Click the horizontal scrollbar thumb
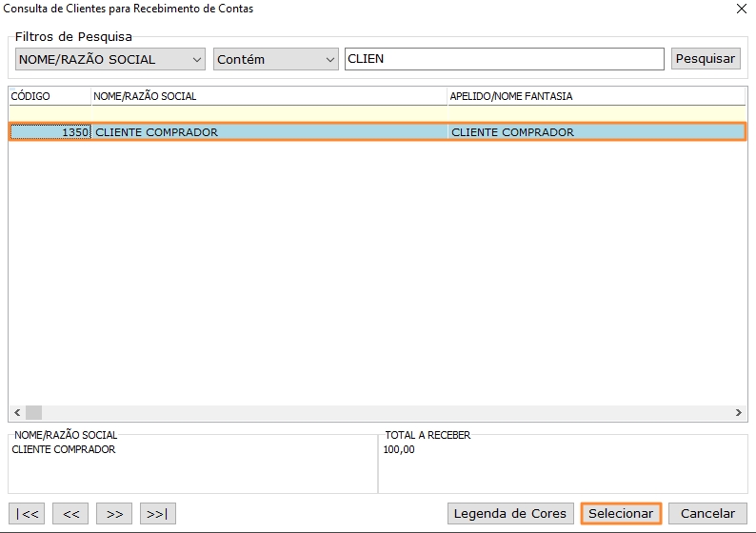756x533 pixels. tap(33, 412)
